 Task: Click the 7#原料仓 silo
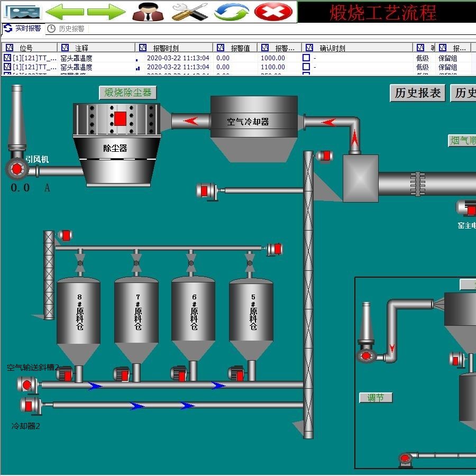[x=136, y=319]
